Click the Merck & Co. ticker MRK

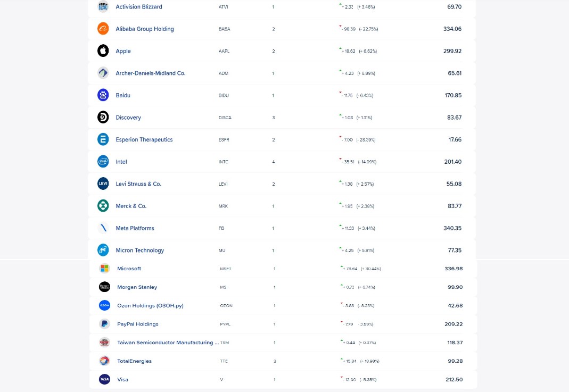click(223, 206)
